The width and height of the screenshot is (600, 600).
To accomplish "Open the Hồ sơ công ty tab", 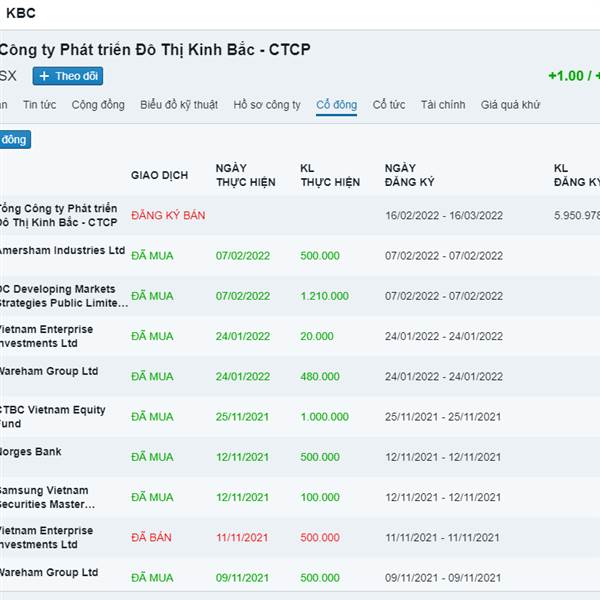I will pos(267,104).
